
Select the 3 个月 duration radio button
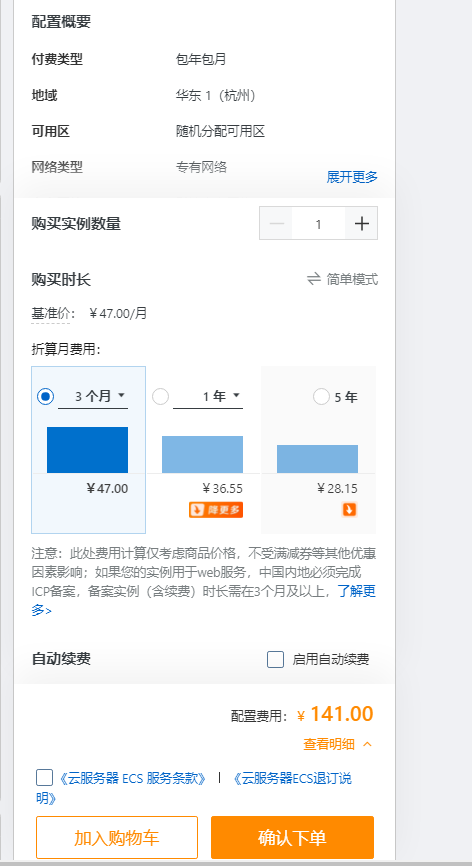click(x=46, y=397)
